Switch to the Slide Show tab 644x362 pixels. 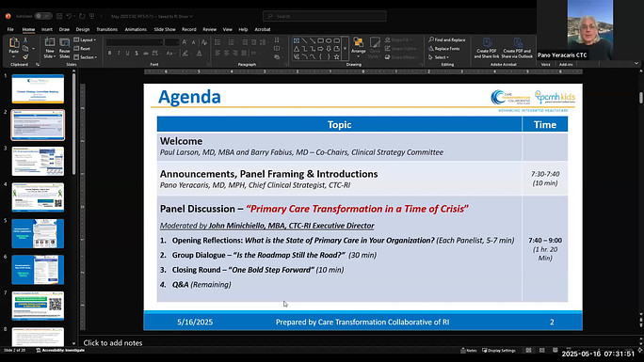click(165, 29)
